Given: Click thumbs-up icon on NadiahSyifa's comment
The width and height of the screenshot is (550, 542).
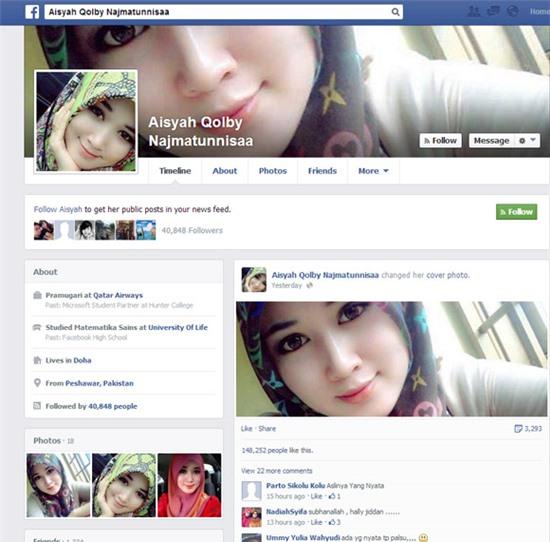Looking at the screenshot, I should [332, 522].
